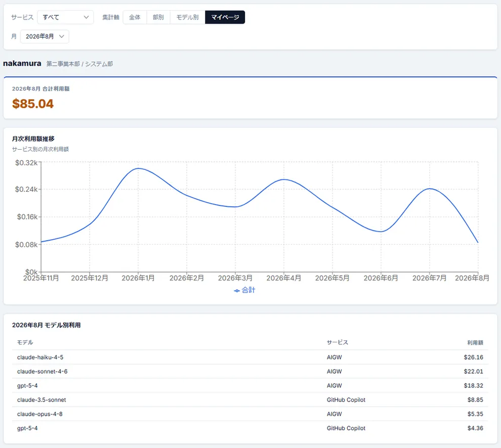This screenshot has height=448, width=501.
Task: Click the claude-opus-4-8 model row
Action: [x=250, y=414]
